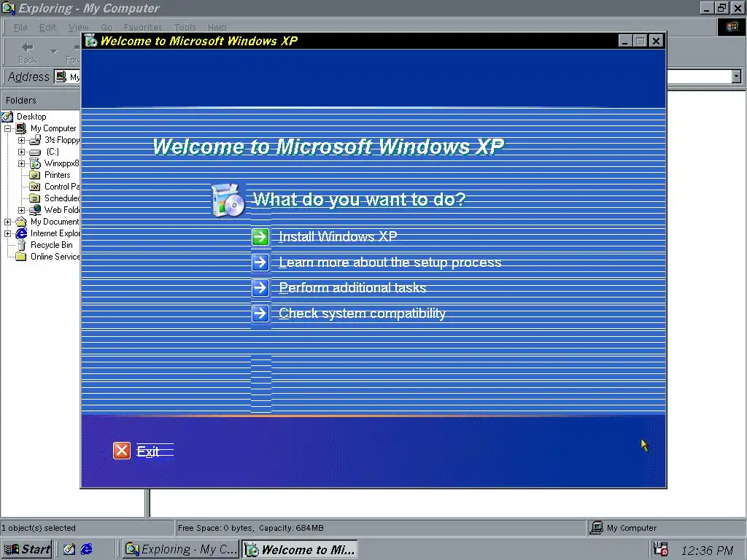
Task: Click Welcome to Microsoft taskbar button
Action: (x=300, y=549)
